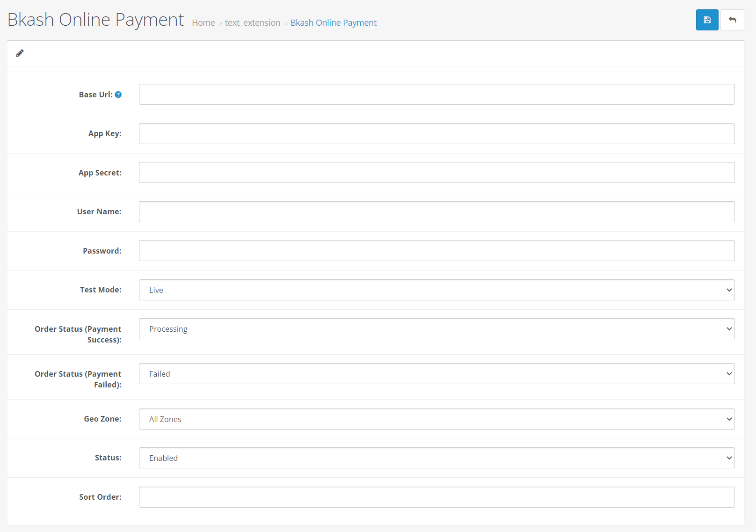
Task: Click the Status label
Action: click(108, 458)
